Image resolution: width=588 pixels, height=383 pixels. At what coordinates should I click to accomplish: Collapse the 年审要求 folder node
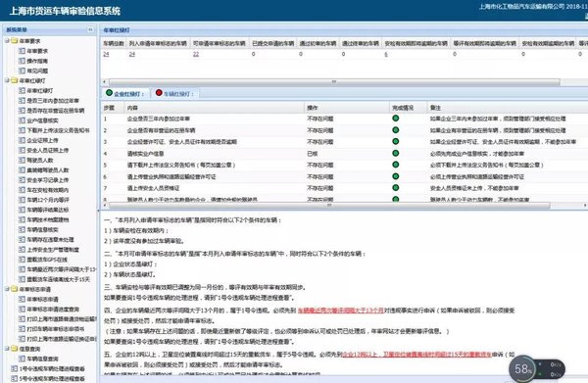7,40
